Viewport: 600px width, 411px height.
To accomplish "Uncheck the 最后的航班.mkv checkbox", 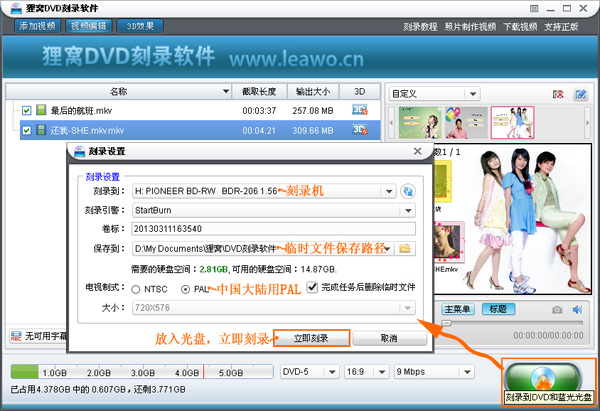I will (26, 111).
